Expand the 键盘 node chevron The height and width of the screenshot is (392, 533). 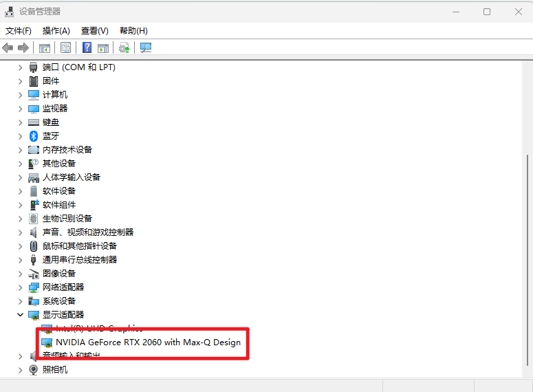(20, 122)
